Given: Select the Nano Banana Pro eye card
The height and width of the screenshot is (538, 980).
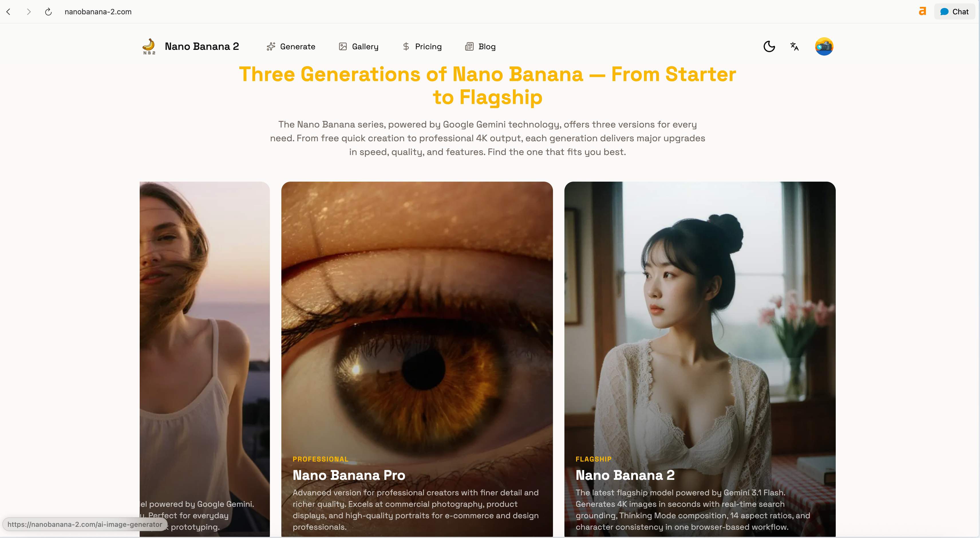Looking at the screenshot, I should pyautogui.click(x=417, y=359).
